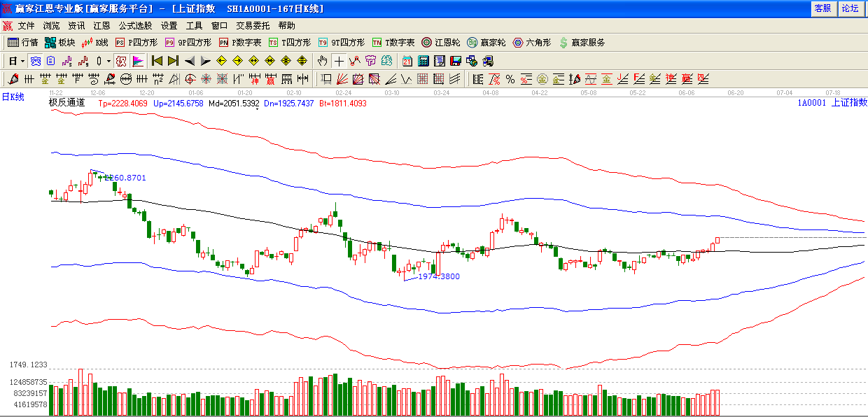
Task: Expand the 日 period dropdown arrow
Action: point(22,61)
